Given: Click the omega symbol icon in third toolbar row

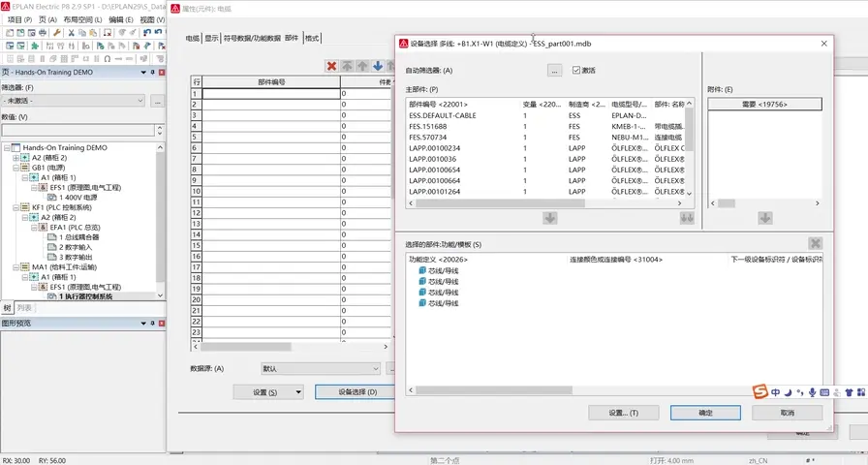Looking at the screenshot, I should [x=108, y=59].
